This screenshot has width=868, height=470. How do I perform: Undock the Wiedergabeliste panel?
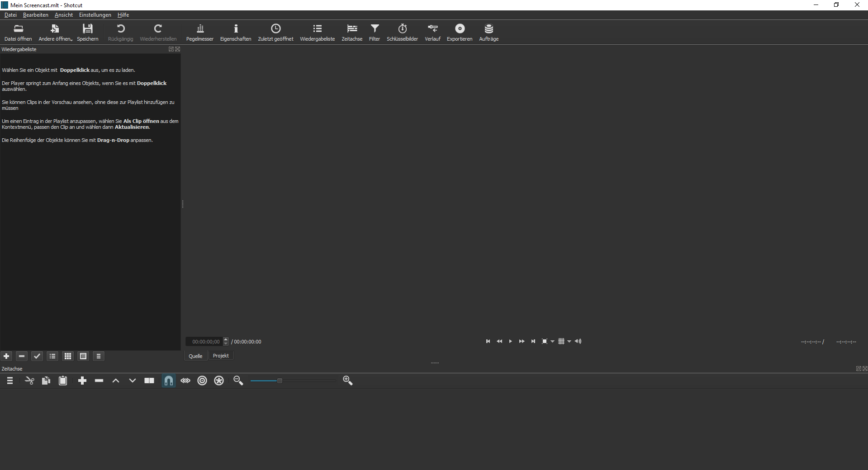[171, 49]
